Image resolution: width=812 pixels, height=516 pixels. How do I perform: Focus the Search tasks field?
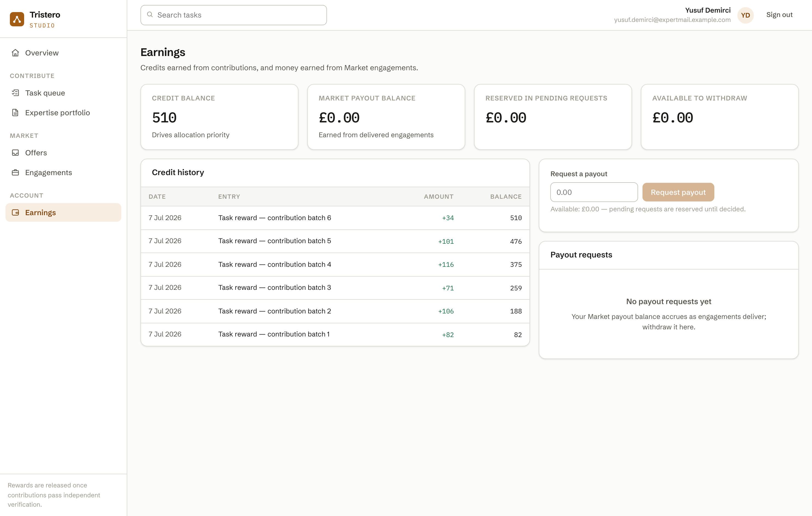coord(233,15)
